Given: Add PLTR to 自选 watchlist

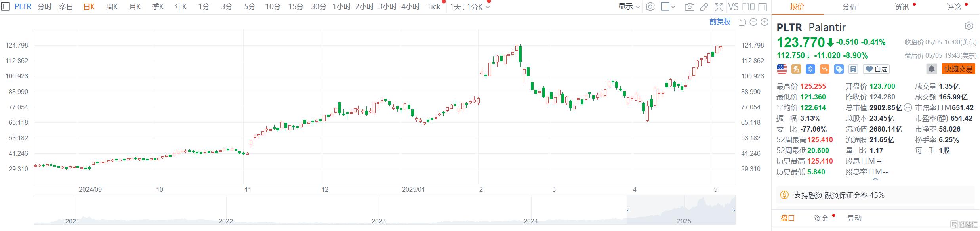Looking at the screenshot, I should pos(876,69).
